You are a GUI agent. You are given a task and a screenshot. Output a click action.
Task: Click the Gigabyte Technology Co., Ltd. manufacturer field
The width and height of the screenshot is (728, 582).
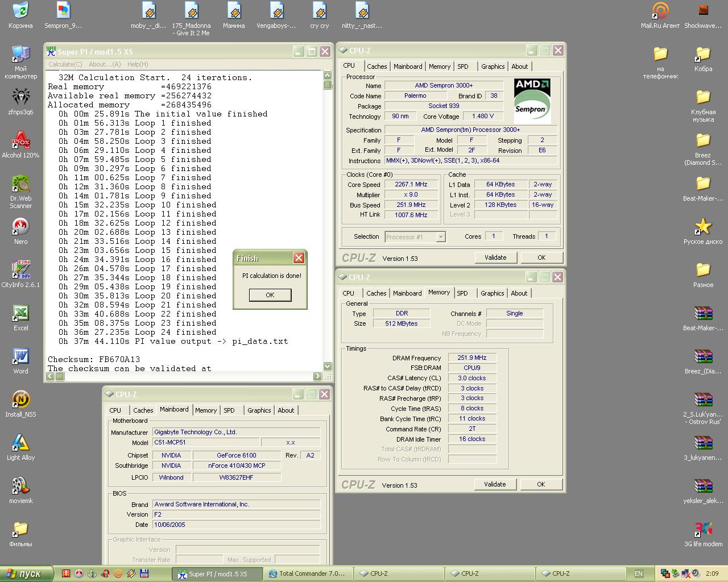coord(236,432)
